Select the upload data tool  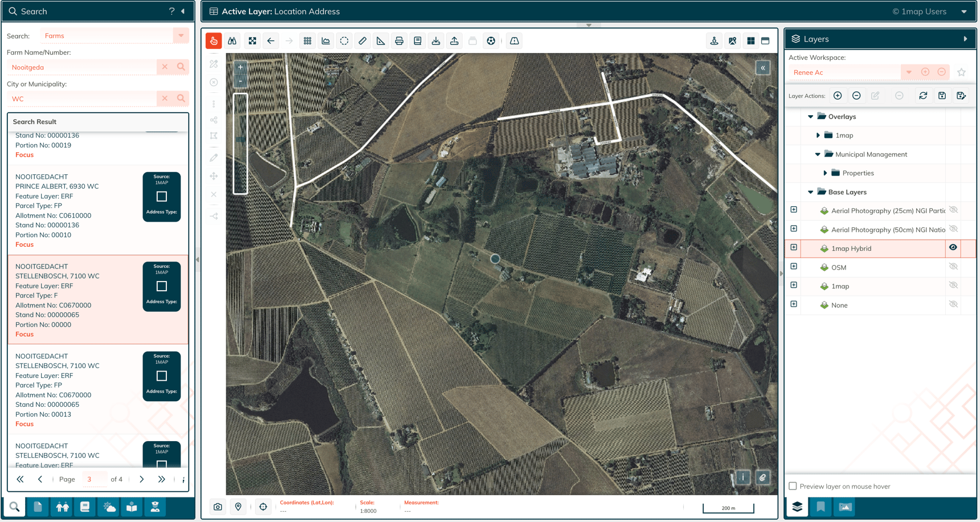(x=454, y=40)
